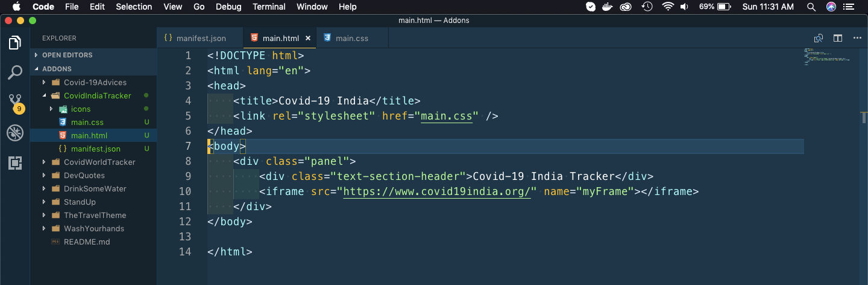
Task: Open the Window menu
Action: (312, 7)
